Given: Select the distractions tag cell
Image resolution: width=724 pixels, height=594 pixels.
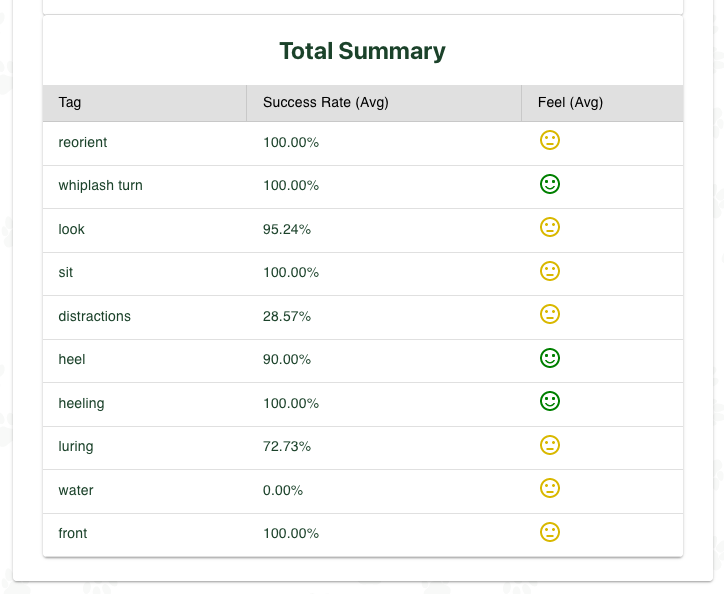Looking at the screenshot, I should pos(95,316).
